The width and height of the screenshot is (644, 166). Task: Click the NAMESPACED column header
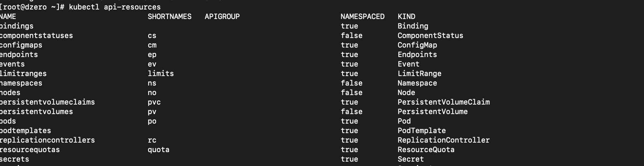tap(362, 16)
